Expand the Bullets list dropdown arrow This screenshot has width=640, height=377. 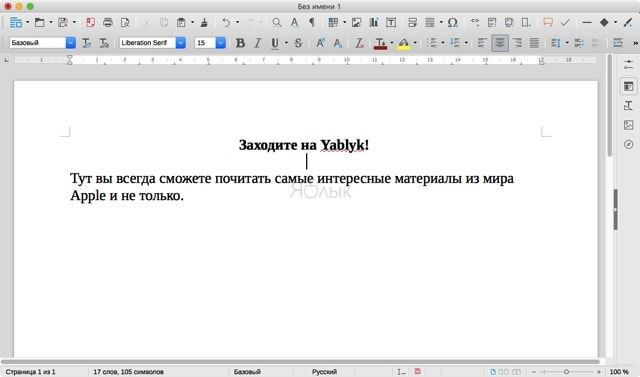coord(443,43)
